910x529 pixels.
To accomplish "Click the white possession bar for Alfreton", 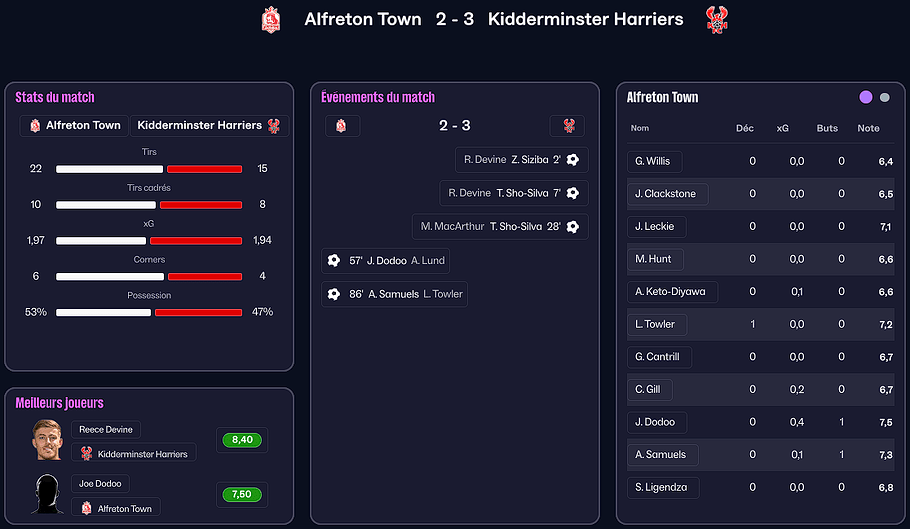I will [103, 312].
